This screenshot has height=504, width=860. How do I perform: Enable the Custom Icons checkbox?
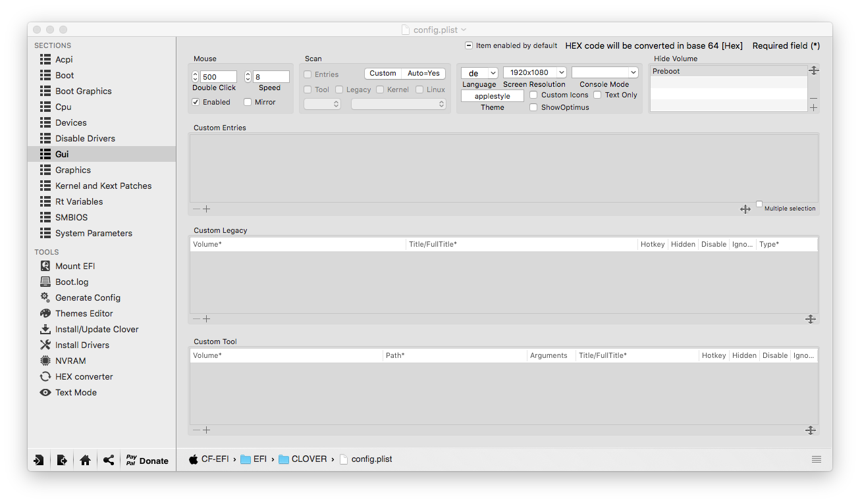(x=533, y=95)
